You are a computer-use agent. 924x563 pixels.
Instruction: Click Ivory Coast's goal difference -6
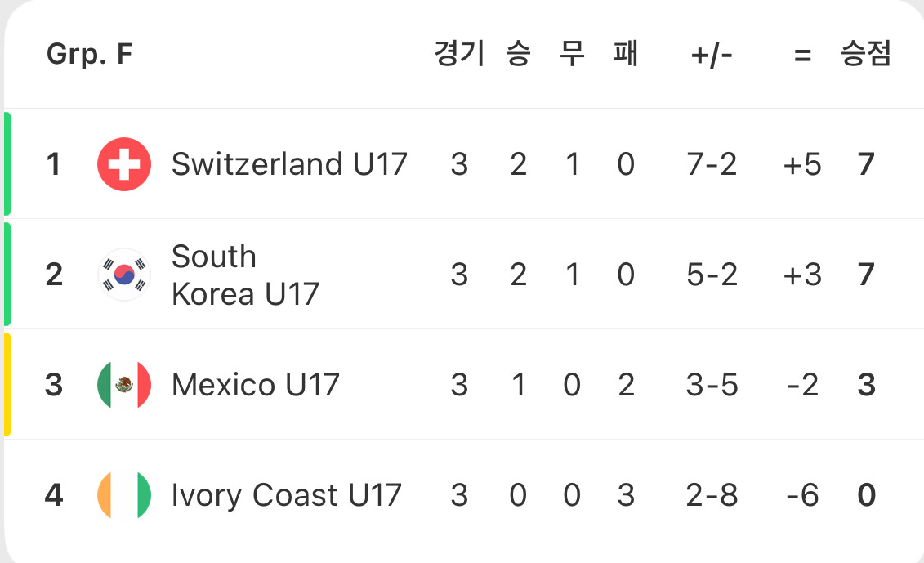(x=805, y=494)
